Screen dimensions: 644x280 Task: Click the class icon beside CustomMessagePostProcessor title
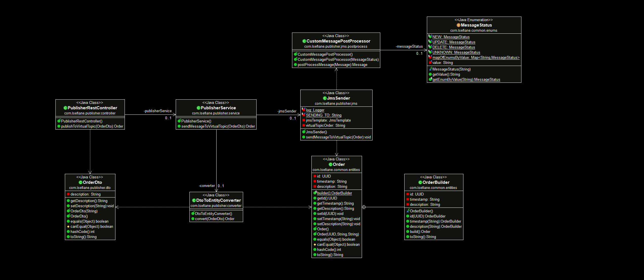point(304,41)
